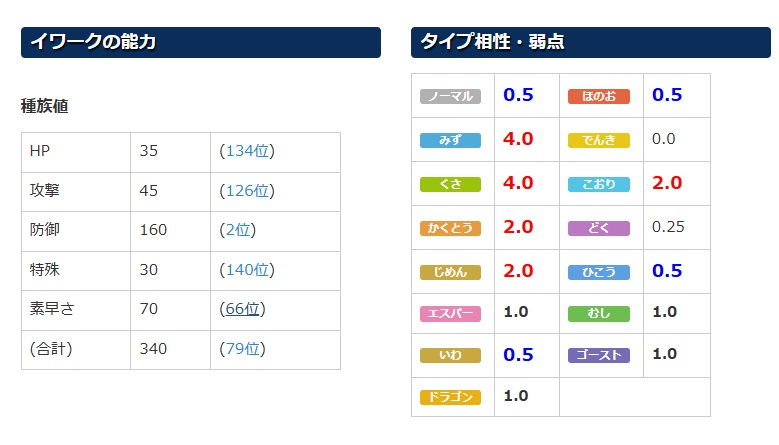The image size is (779, 445).
Task: Open the 素早さ ranking 66位 link
Action: [242, 309]
